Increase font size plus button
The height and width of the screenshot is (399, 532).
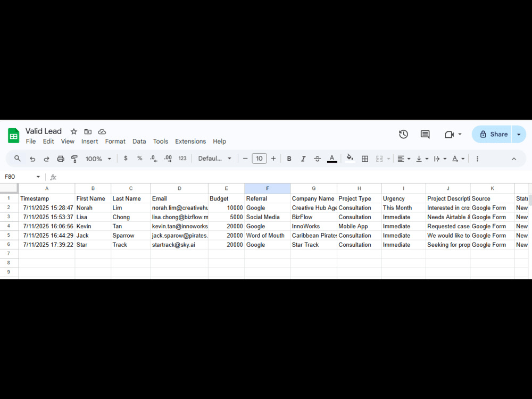point(273,159)
